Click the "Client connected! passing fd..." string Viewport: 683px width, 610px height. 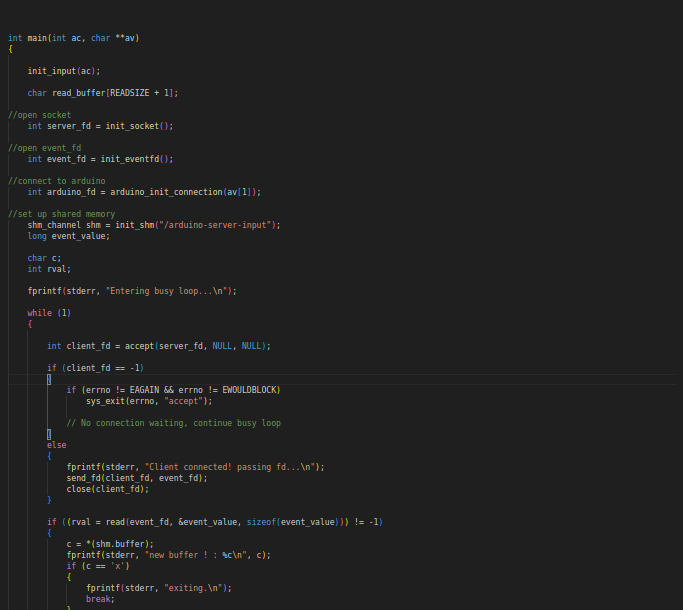230,467
